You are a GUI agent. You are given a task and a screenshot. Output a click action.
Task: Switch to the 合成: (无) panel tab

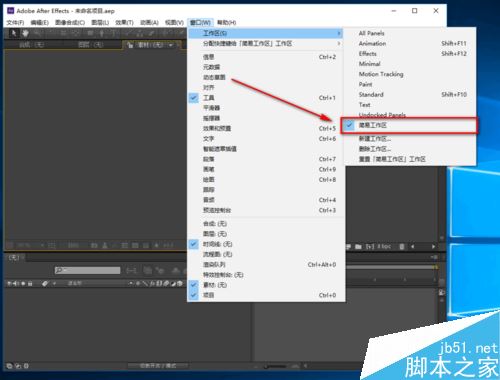click(32, 45)
